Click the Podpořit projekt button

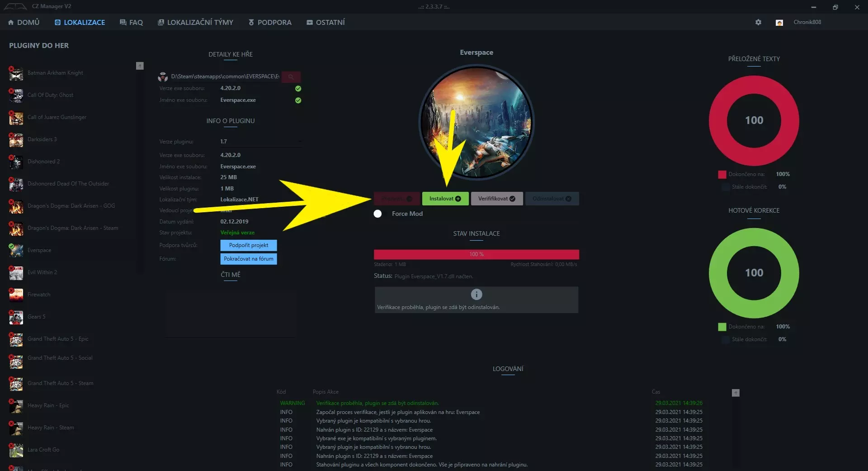(249, 245)
